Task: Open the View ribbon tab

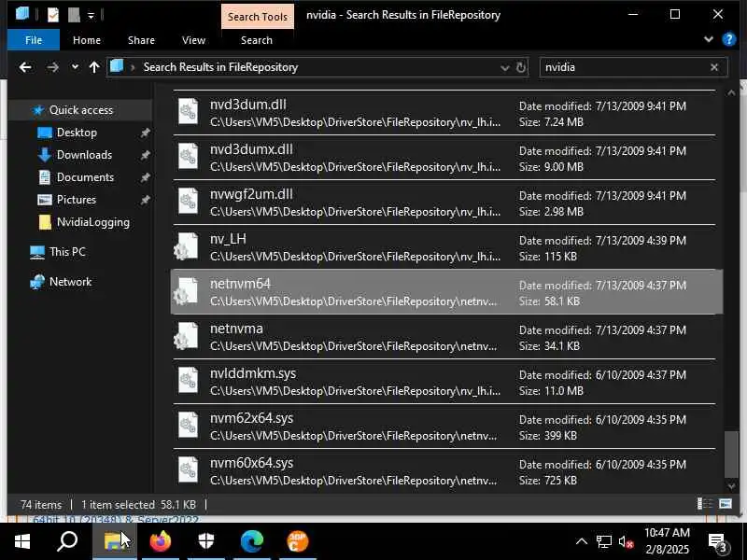Action: [x=193, y=40]
